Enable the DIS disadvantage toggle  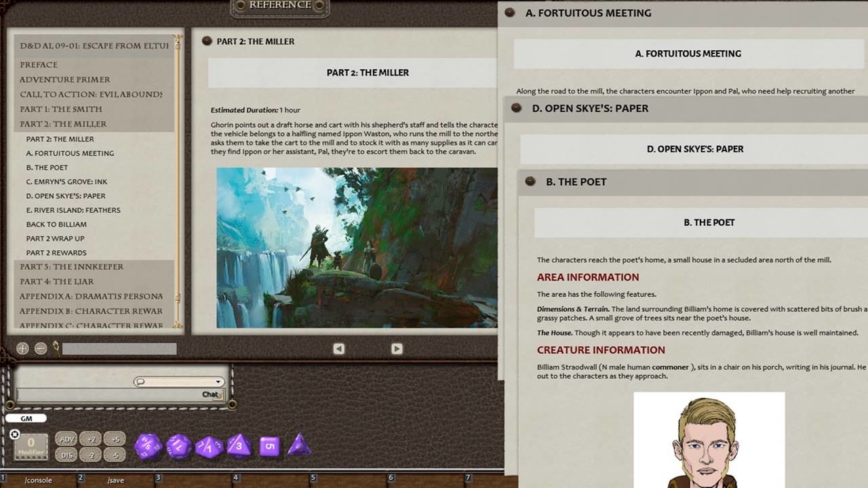point(66,455)
